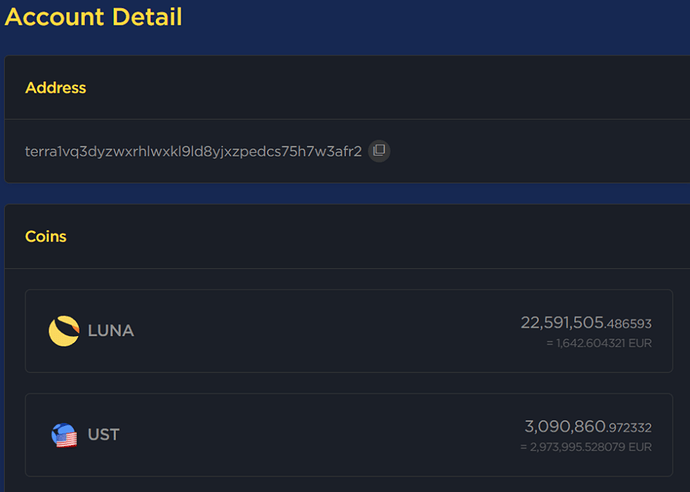The image size is (690, 492).
Task: Click the UST flag globe logo
Action: (64, 435)
